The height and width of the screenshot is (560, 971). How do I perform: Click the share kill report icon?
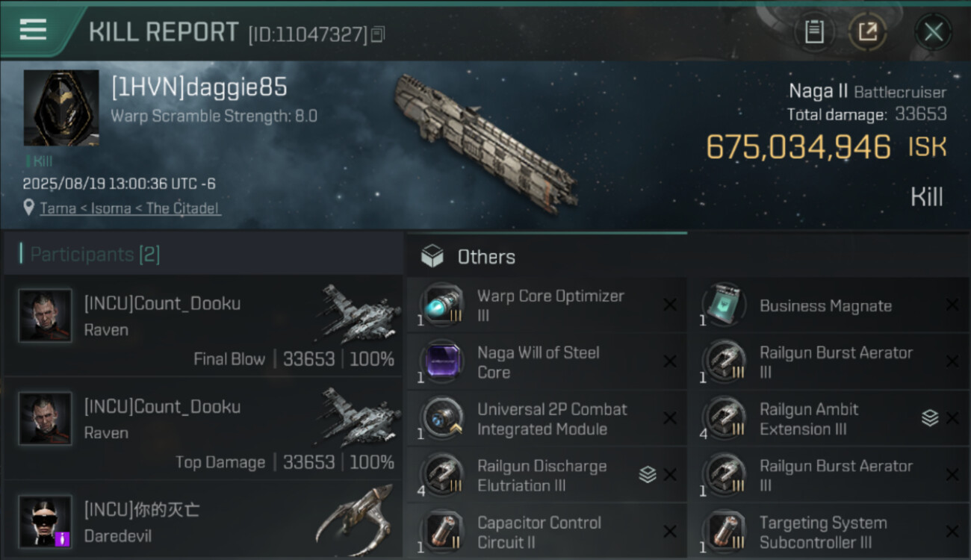click(867, 32)
